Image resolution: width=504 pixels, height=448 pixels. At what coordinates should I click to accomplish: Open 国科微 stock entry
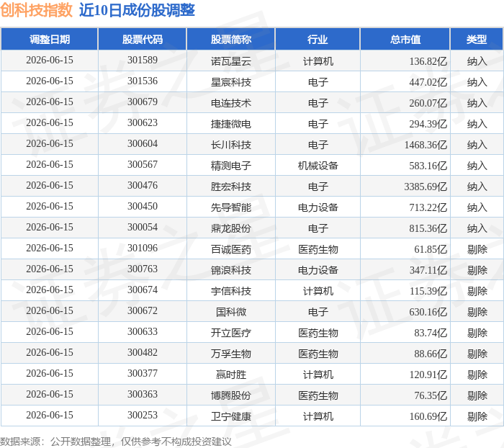coord(231,312)
